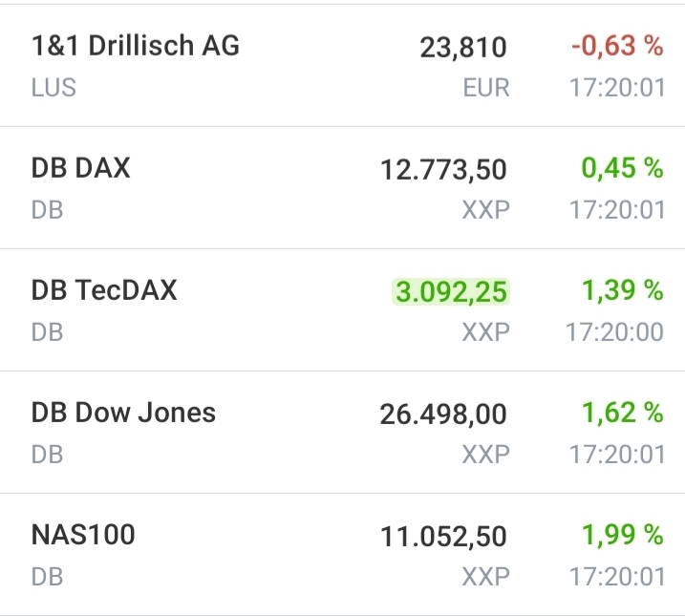Click the 1,39 % TecDAX change

(x=622, y=290)
